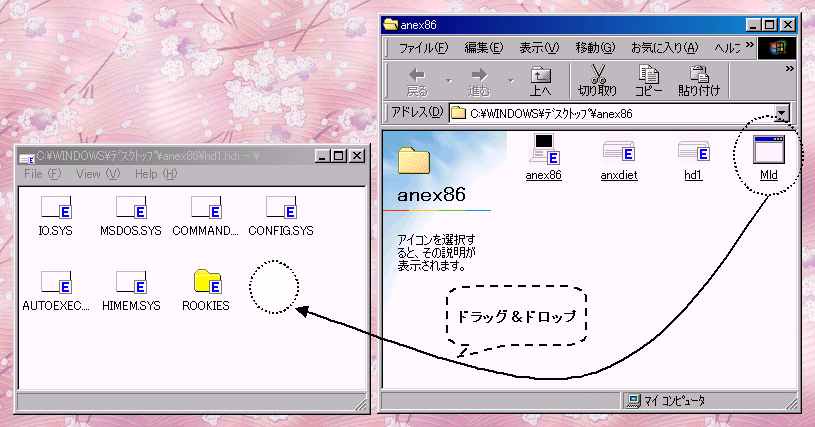Select the HIMEM.SYS file icon
Screen dimensions: 815x427
coord(130,283)
